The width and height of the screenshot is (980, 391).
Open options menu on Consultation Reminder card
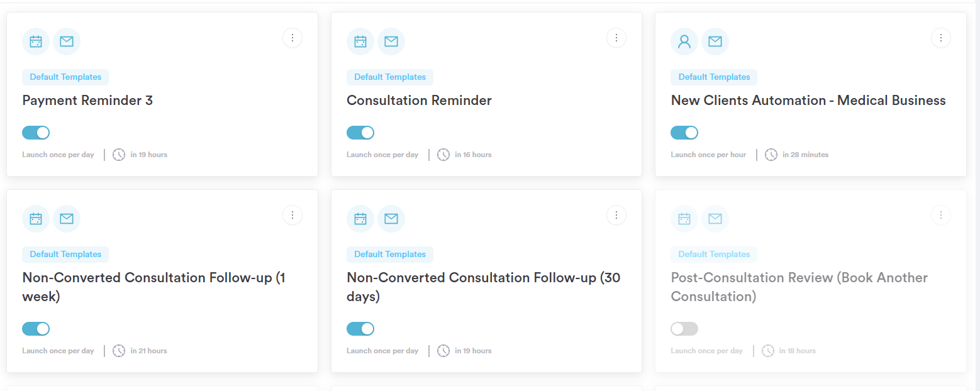coord(616,38)
